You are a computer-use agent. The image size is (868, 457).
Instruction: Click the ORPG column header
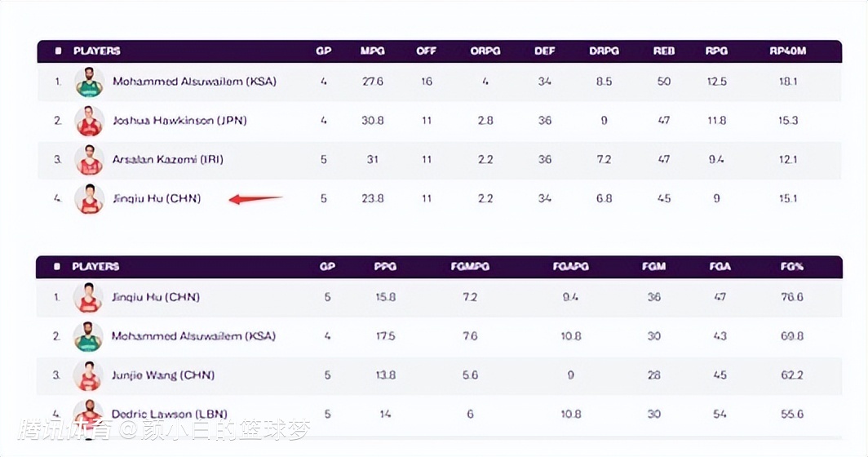(485, 51)
